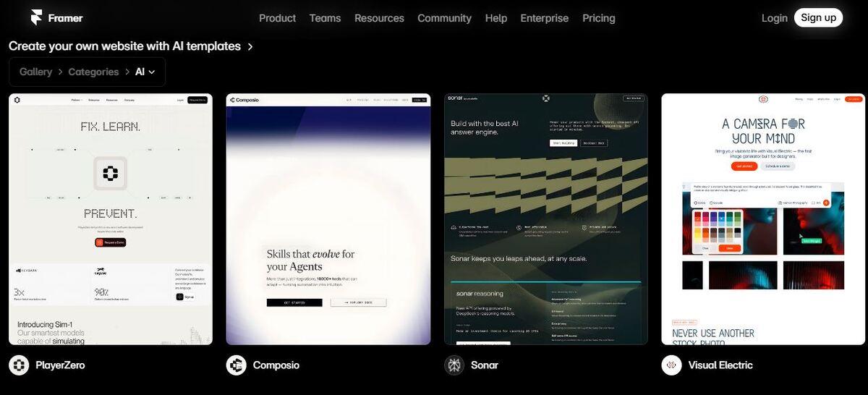Viewport: 868px width, 395px height.
Task: Open the Community menu
Action: (444, 18)
